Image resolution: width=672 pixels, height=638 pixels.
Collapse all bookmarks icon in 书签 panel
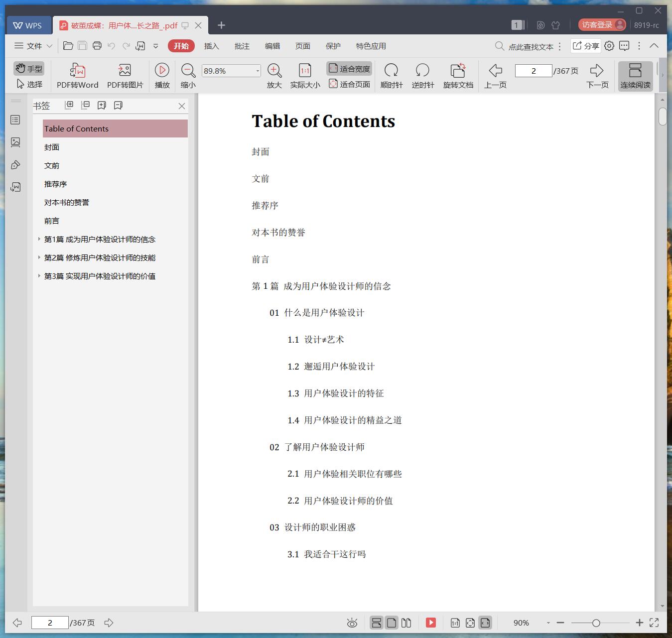click(x=86, y=105)
